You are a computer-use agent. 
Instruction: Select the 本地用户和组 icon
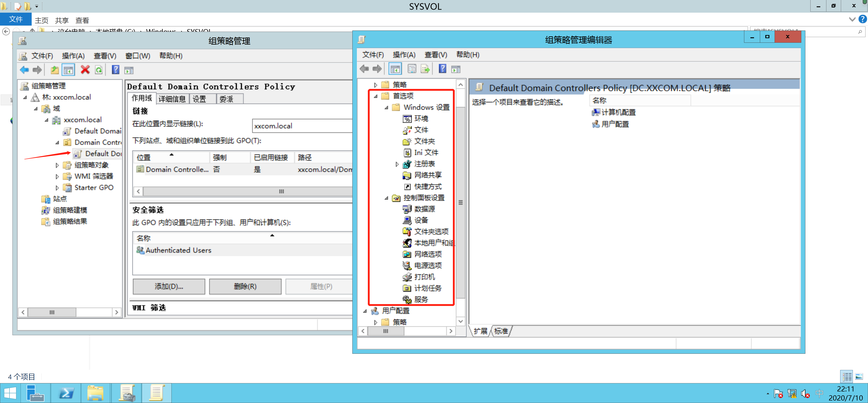click(407, 243)
